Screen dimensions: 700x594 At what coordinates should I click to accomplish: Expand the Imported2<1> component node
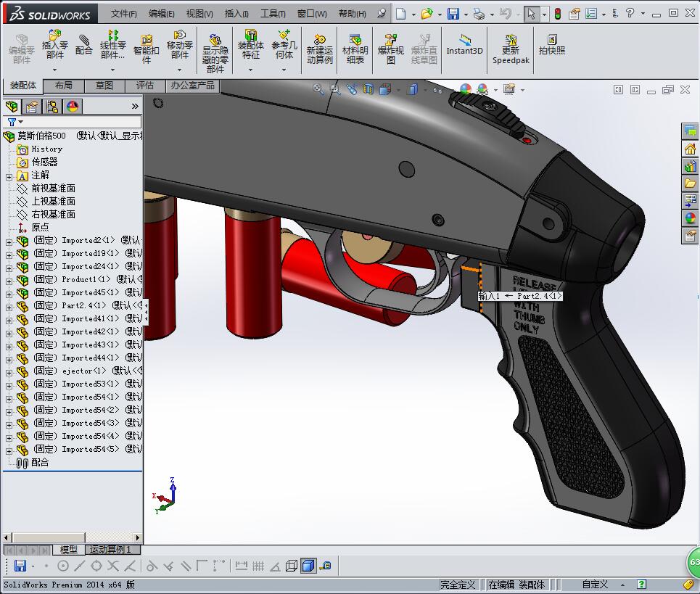[9, 242]
